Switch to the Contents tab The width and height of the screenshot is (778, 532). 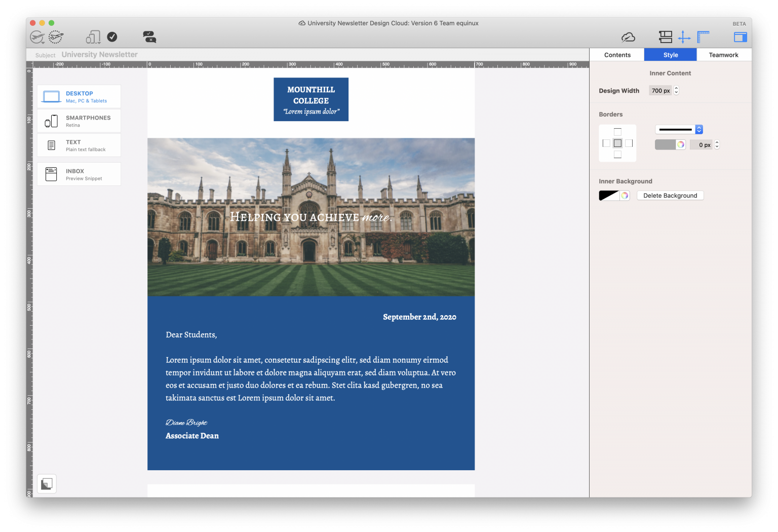(617, 54)
